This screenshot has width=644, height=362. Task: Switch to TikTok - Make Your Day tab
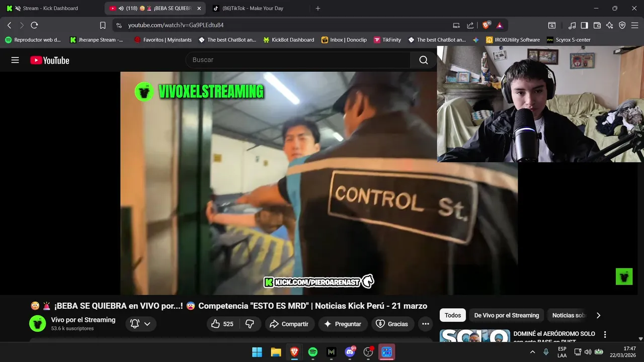pyautogui.click(x=253, y=8)
